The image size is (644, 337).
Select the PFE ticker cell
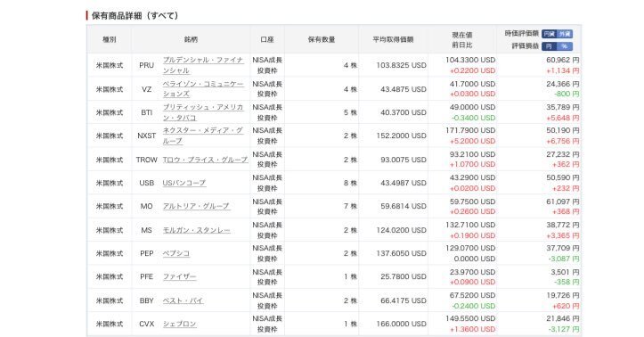tap(147, 276)
